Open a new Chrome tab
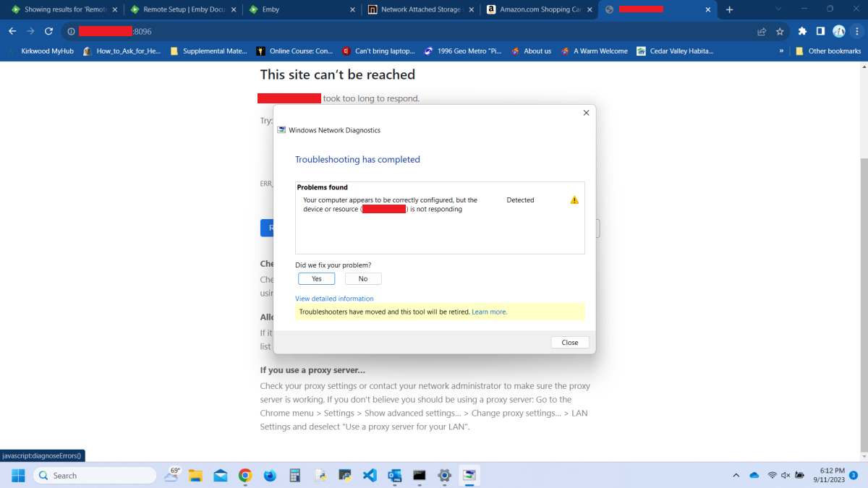868x488 pixels. (729, 9)
